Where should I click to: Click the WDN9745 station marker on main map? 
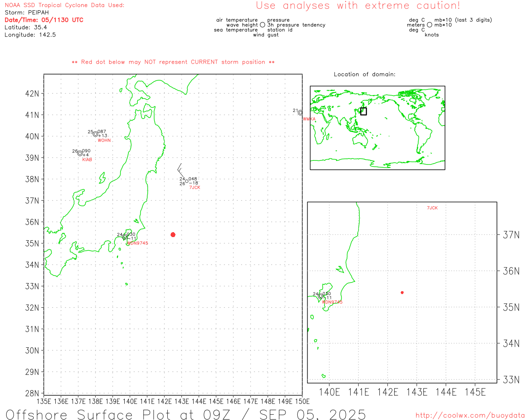pyautogui.click(x=125, y=237)
